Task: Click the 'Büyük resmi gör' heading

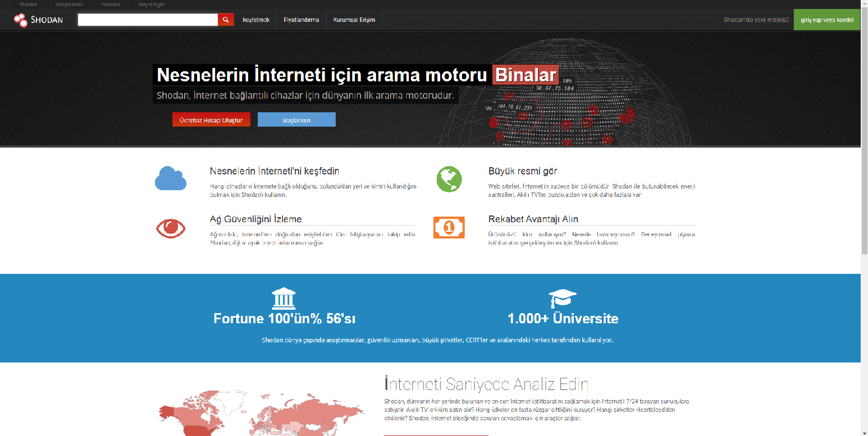Action: coord(523,171)
